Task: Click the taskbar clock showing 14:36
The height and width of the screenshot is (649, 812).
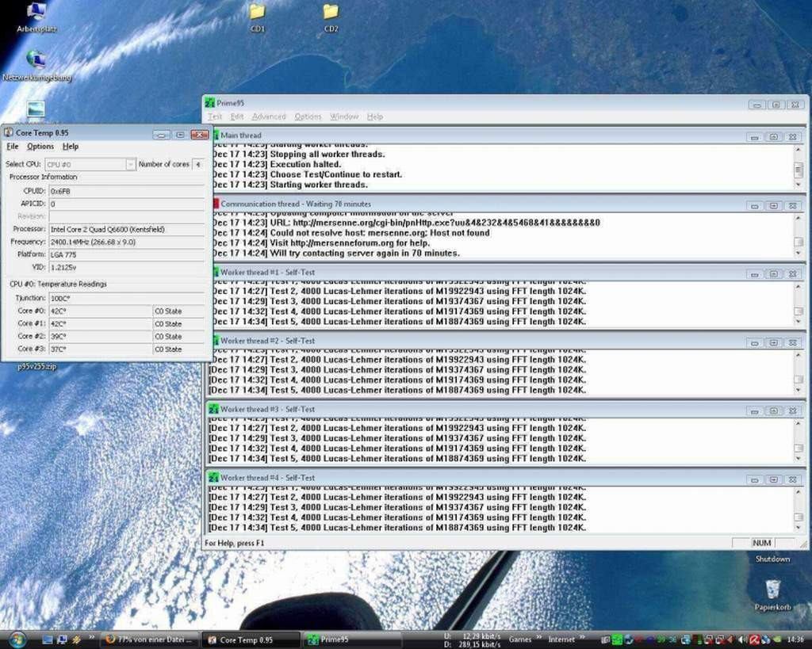Action: 795,639
